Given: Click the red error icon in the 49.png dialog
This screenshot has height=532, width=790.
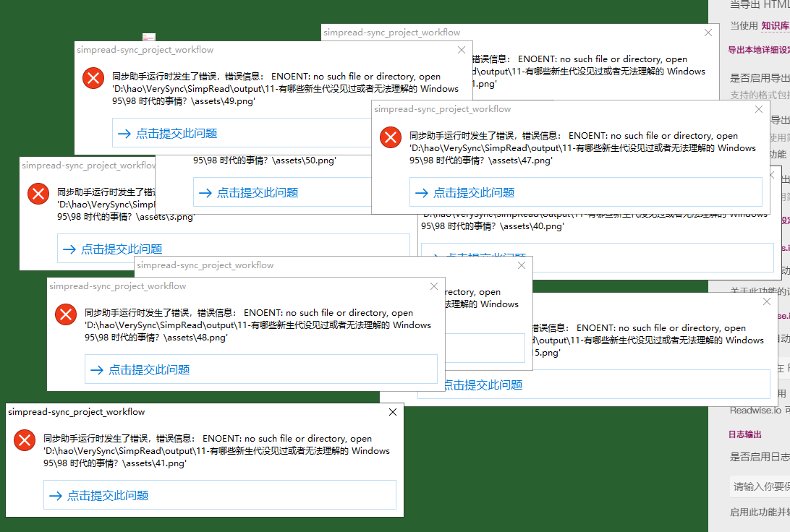Looking at the screenshot, I should 93,78.
